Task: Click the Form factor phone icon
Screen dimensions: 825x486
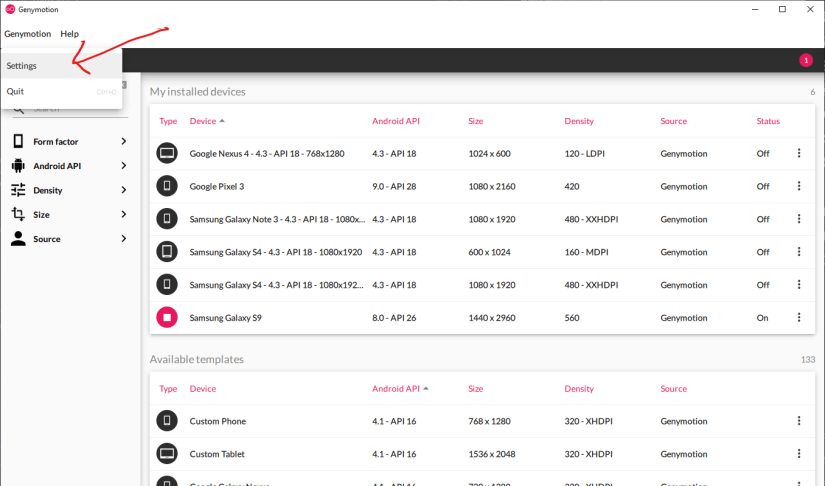Action: (x=18, y=141)
